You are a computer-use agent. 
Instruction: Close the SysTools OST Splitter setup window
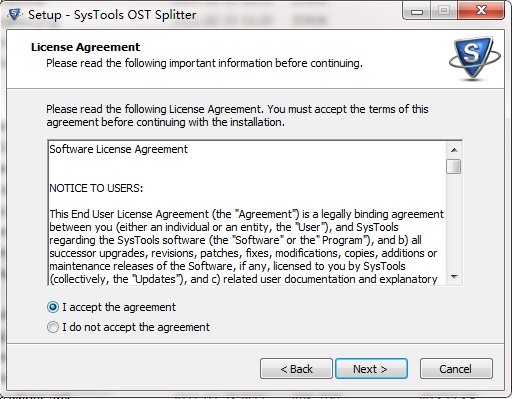pos(481,11)
